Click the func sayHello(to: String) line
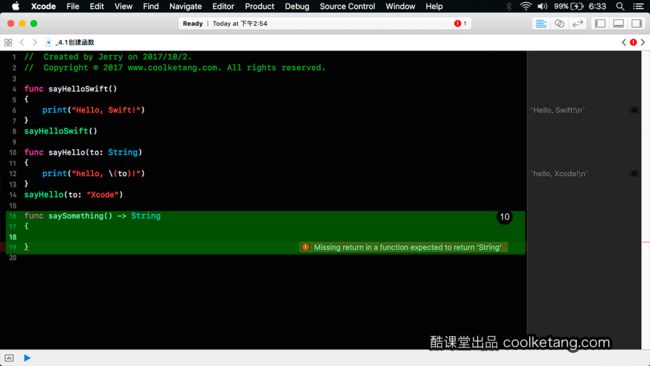The height and width of the screenshot is (366, 650). click(x=83, y=153)
